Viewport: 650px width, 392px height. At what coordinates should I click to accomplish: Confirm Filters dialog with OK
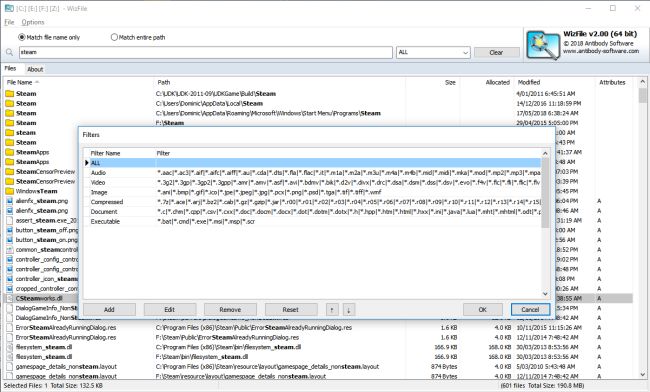[x=483, y=310]
